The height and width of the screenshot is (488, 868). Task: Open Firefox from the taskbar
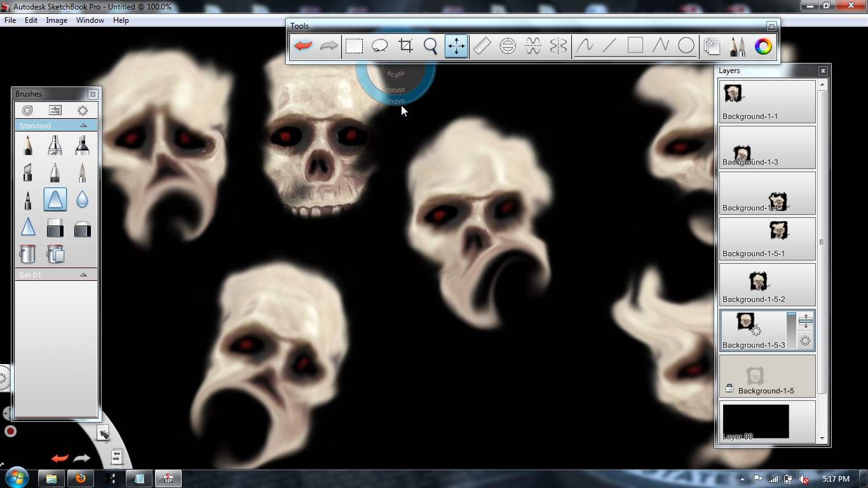pos(81,478)
